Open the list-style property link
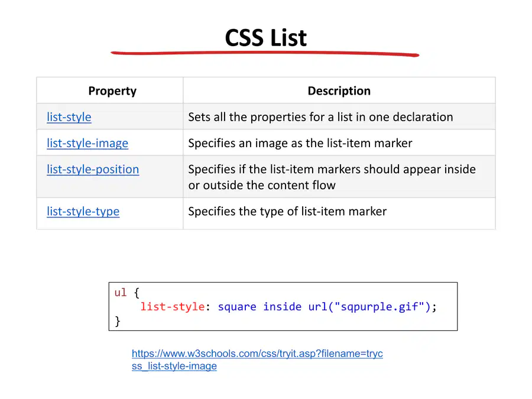Image resolution: width=532 pixels, height=399 pixels. (x=69, y=117)
